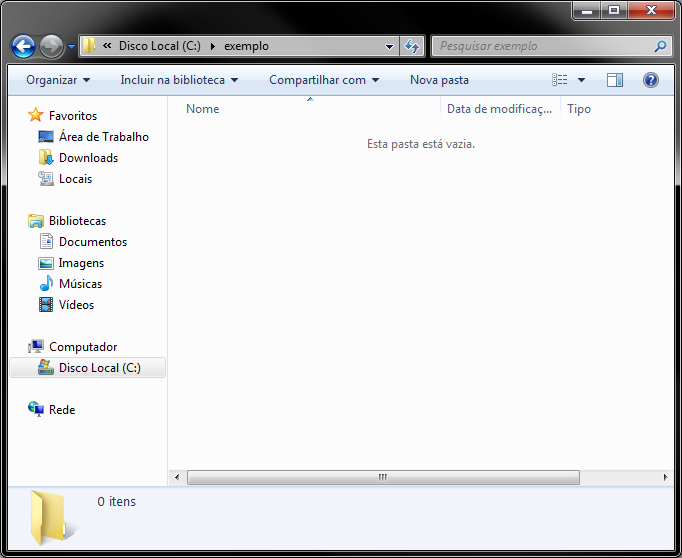Sort by the Nome column header
This screenshot has height=558, width=682.
coord(203,109)
